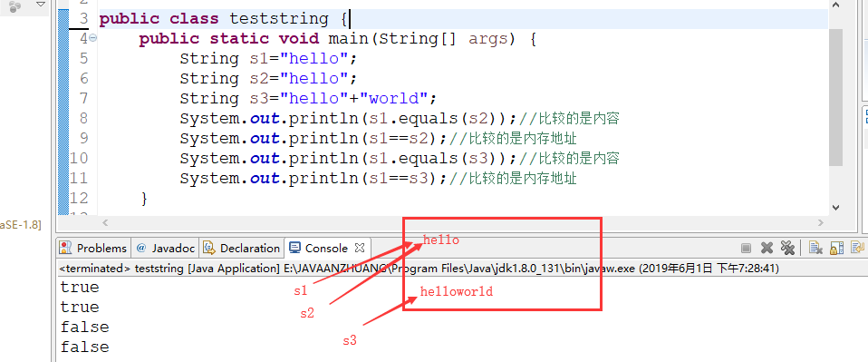The width and height of the screenshot is (868, 362).
Task: Click the Terminate stop icon in Console
Action: click(747, 248)
